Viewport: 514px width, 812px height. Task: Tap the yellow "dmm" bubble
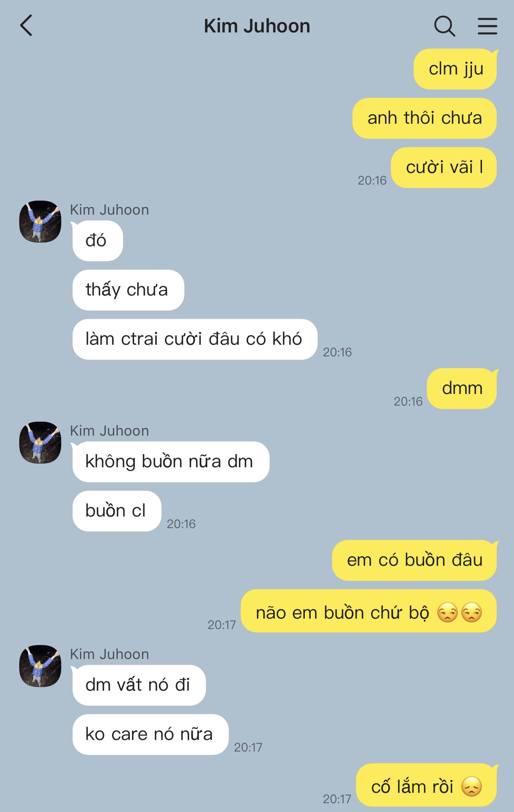(462, 389)
